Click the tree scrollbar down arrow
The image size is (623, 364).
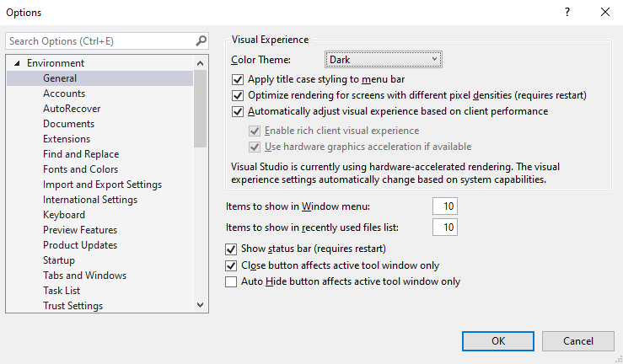(x=201, y=305)
